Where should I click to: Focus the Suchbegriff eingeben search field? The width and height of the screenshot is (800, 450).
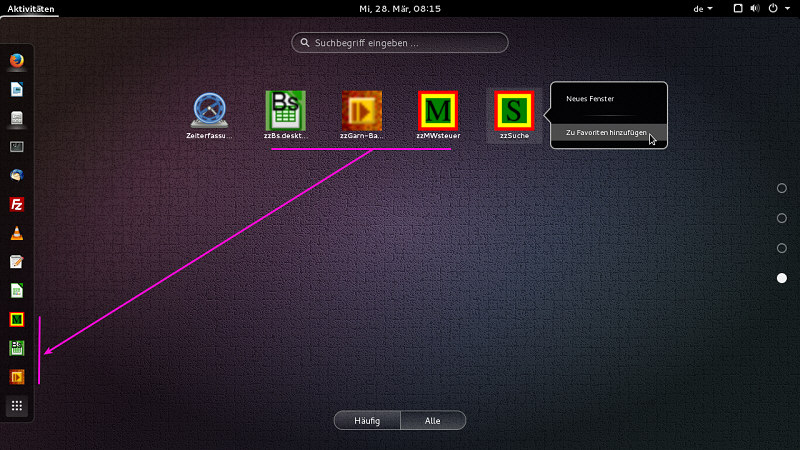(x=400, y=43)
